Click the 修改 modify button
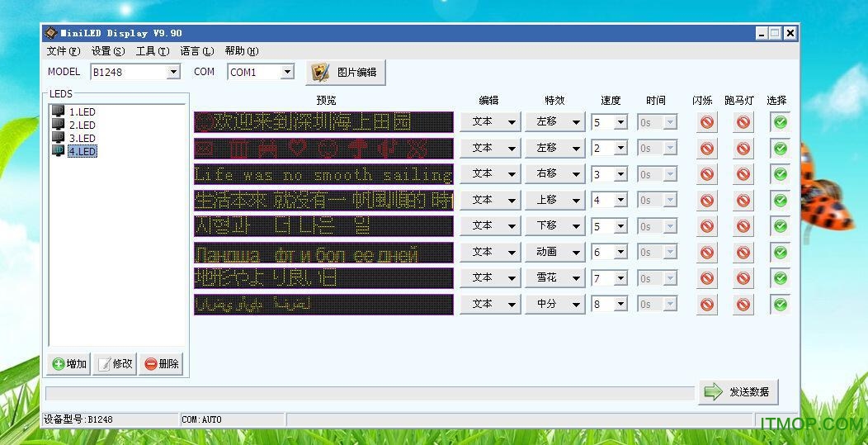 (x=115, y=363)
